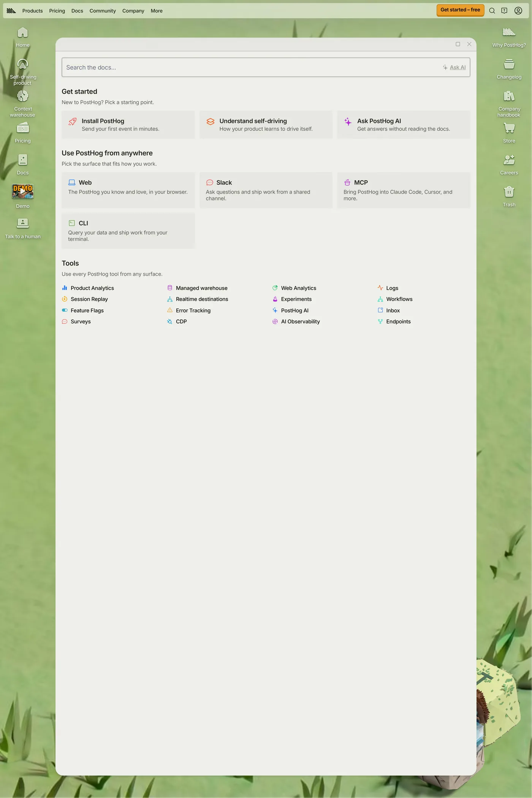The width and height of the screenshot is (532, 798).
Task: Open the Endpoints tool link
Action: [x=394, y=321]
